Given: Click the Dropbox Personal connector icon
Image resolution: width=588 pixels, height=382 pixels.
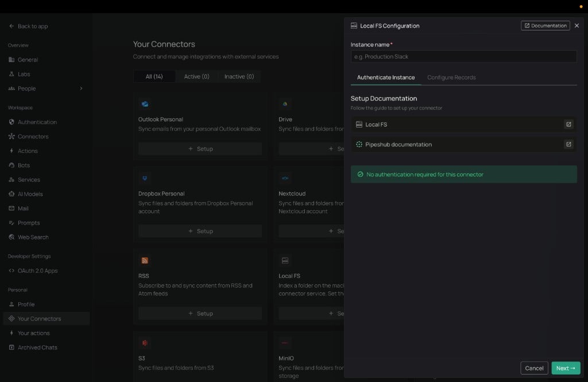Looking at the screenshot, I should point(145,178).
